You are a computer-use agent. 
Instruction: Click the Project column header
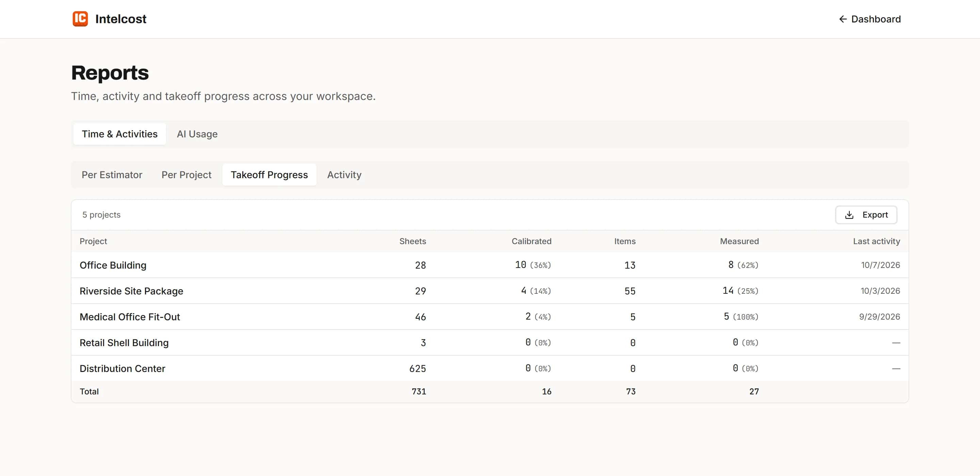click(x=93, y=241)
